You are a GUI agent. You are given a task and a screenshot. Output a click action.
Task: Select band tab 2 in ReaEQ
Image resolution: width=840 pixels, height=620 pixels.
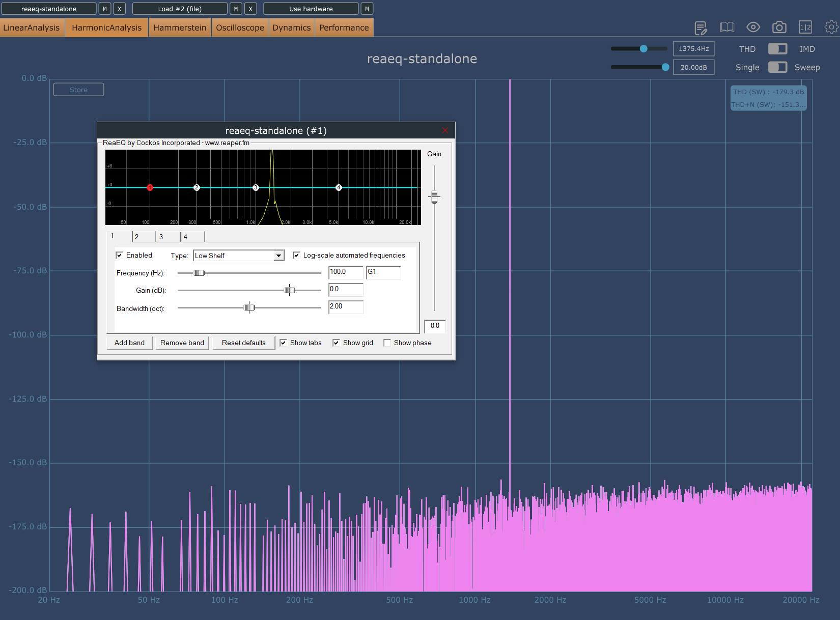click(144, 237)
